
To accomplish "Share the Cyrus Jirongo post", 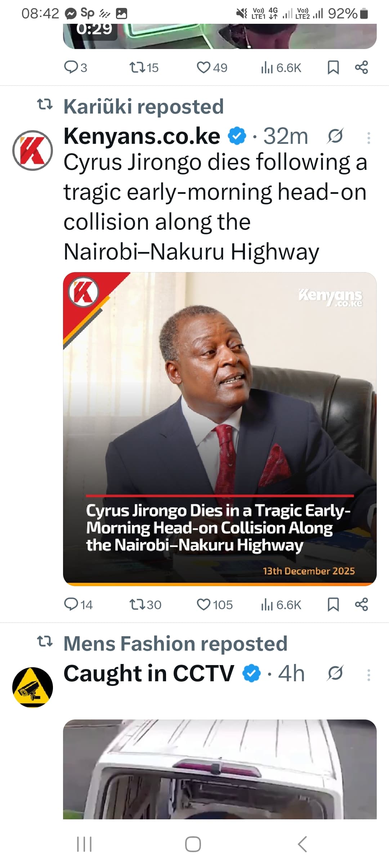I will coord(361,604).
